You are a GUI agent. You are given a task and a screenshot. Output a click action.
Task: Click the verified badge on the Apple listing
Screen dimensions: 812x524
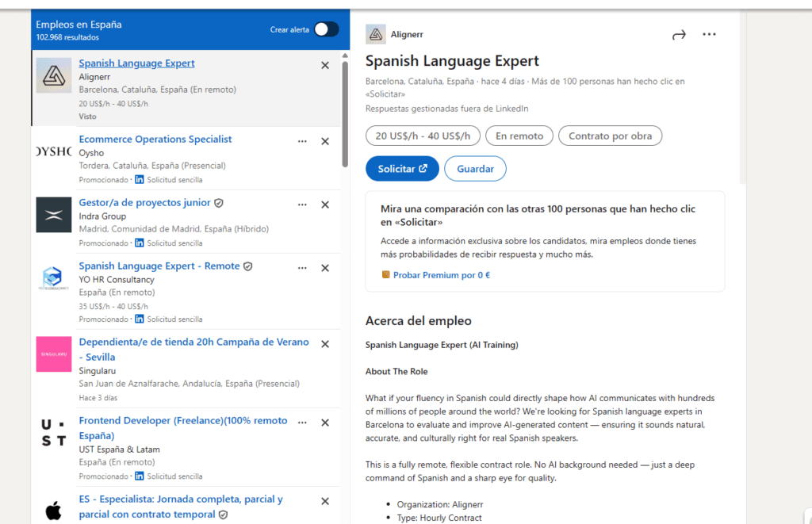[x=223, y=514]
